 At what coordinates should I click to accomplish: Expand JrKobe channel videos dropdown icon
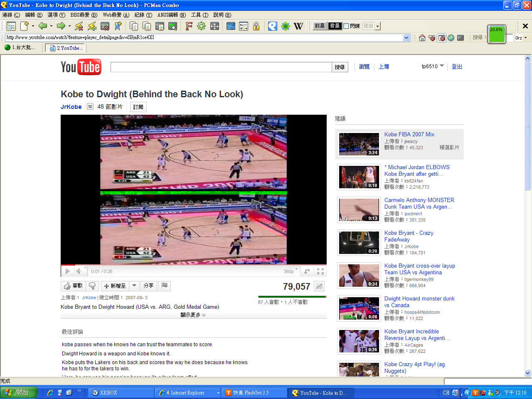click(x=90, y=107)
